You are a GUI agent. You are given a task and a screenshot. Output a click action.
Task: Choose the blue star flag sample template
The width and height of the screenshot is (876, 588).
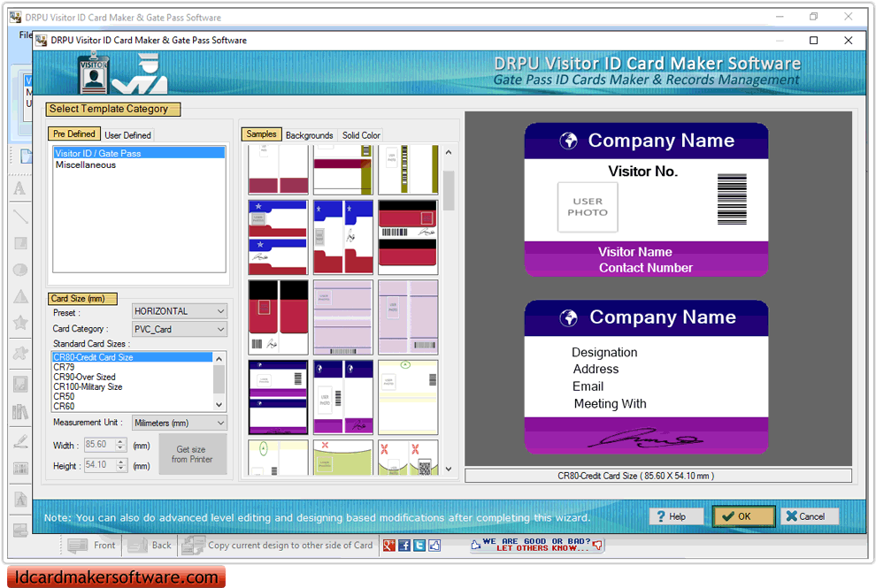(278, 237)
